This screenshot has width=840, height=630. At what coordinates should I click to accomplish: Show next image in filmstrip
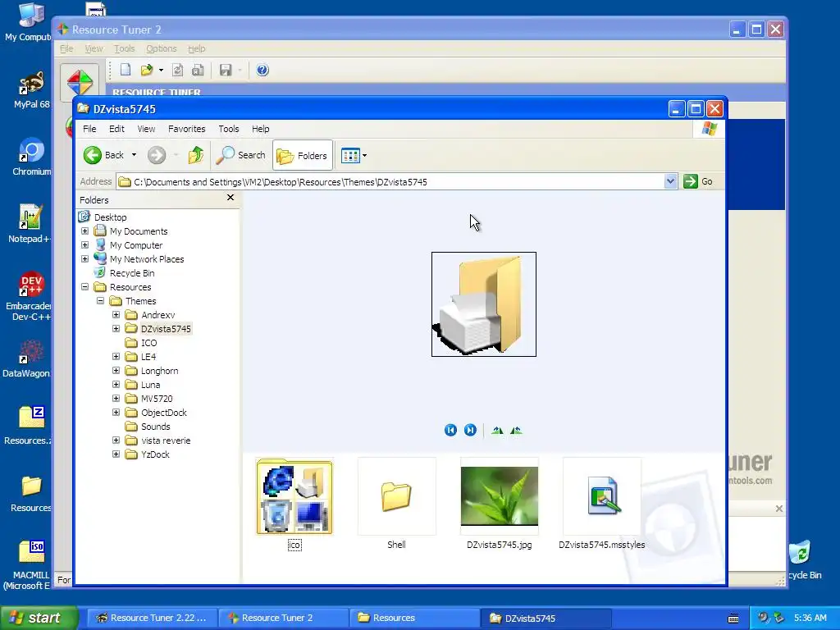point(470,430)
